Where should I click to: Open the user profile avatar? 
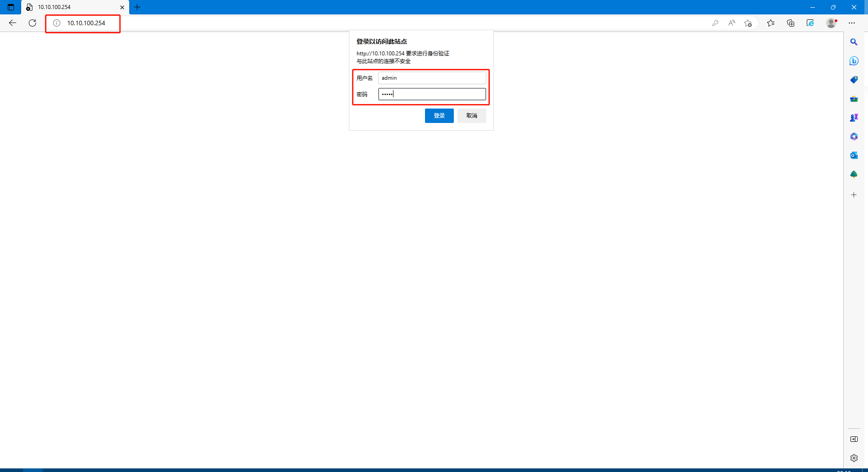[831, 23]
